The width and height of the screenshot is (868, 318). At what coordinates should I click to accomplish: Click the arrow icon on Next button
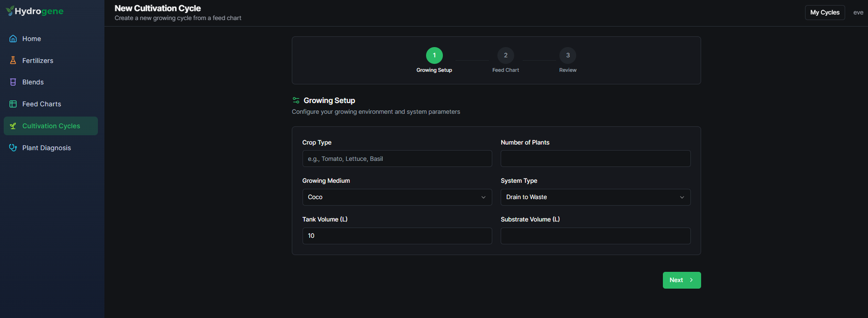click(691, 280)
